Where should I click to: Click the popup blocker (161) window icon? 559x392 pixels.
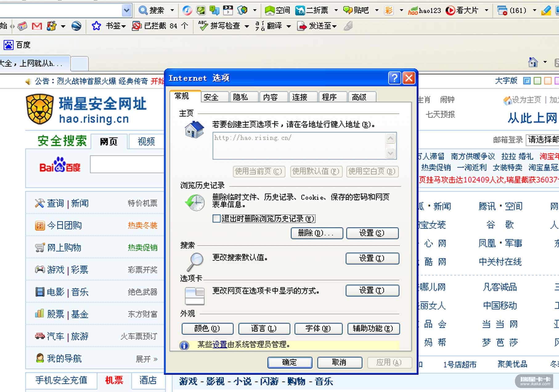pos(502,10)
